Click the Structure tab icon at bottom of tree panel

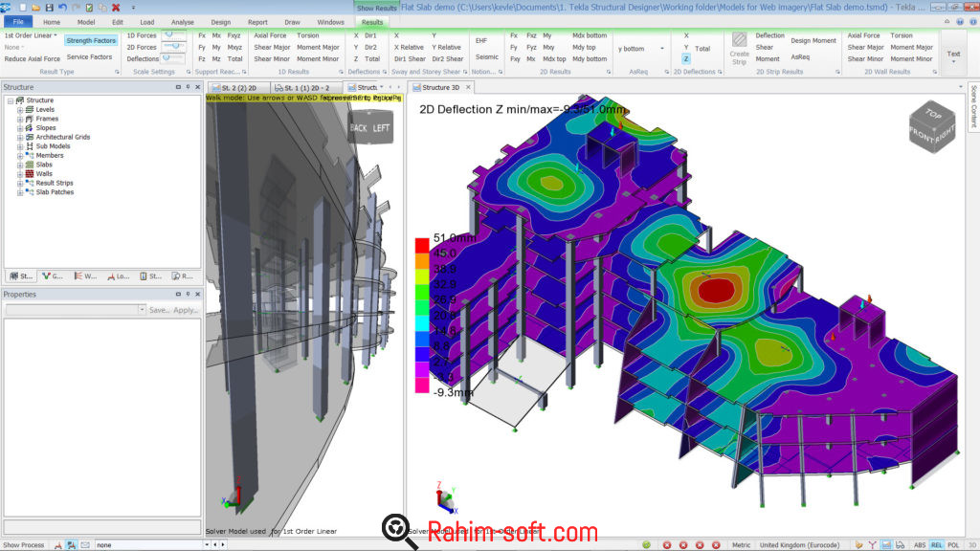21,275
